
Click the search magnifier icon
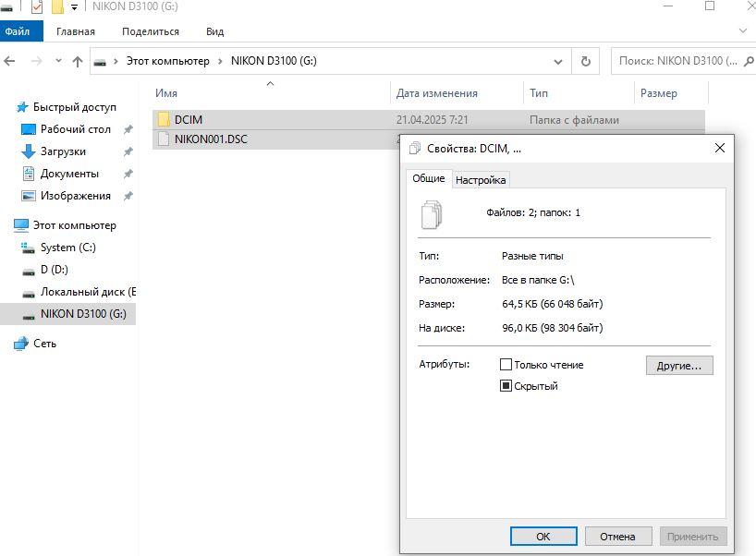click(x=749, y=61)
